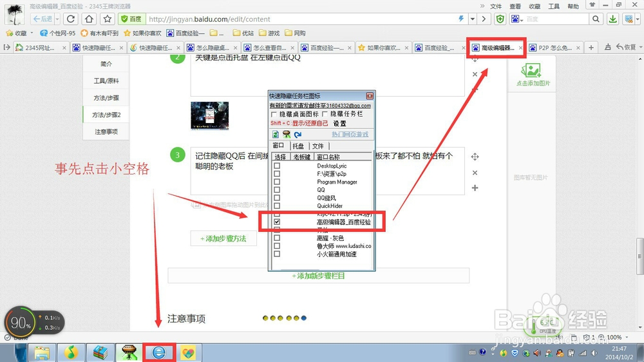Switch to the 2345网址 browser tab

[41, 48]
